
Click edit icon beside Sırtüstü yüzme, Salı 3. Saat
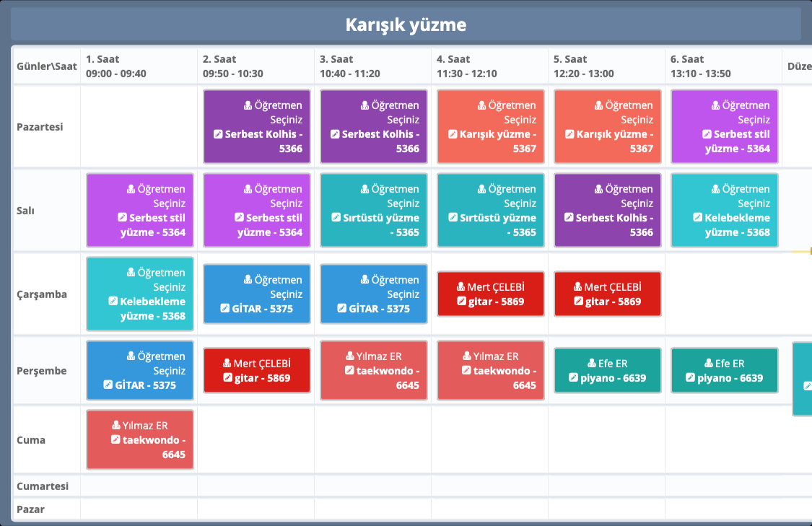pyautogui.click(x=336, y=218)
